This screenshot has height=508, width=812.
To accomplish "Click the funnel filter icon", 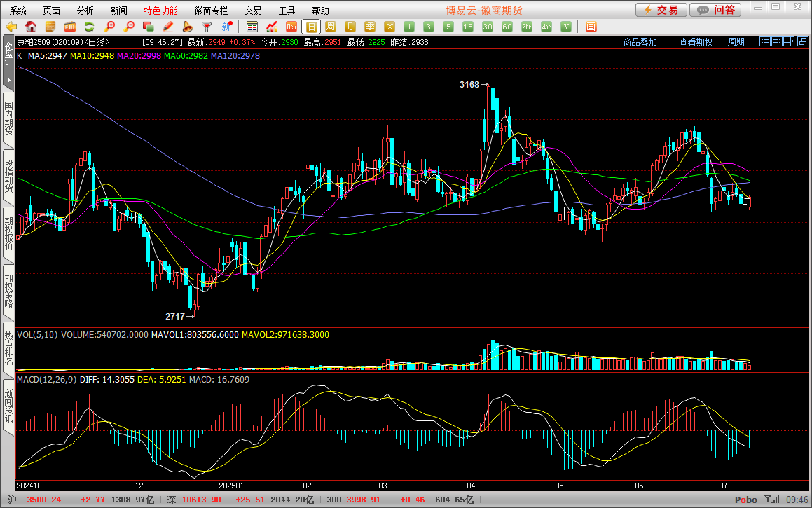I will pos(207,27).
